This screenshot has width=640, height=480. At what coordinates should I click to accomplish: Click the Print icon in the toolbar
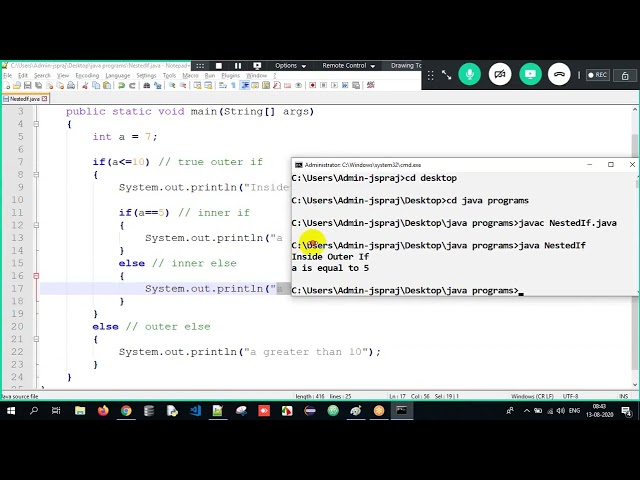[71, 85]
